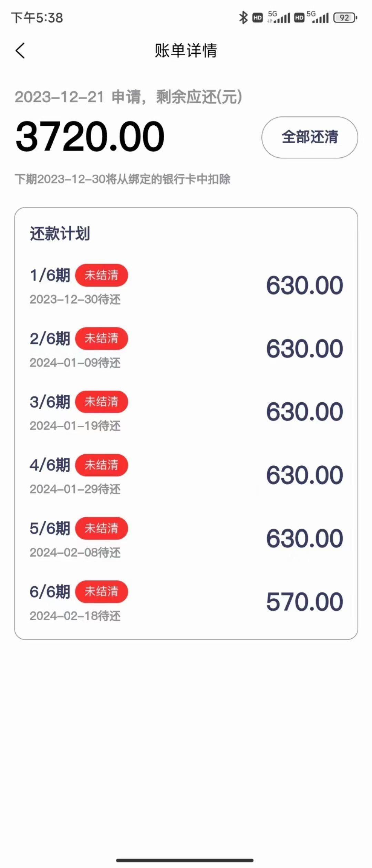Viewport: 372px width, 868px height.
Task: Tap the 2024-01-19待还 due date text
Action: [x=75, y=426]
